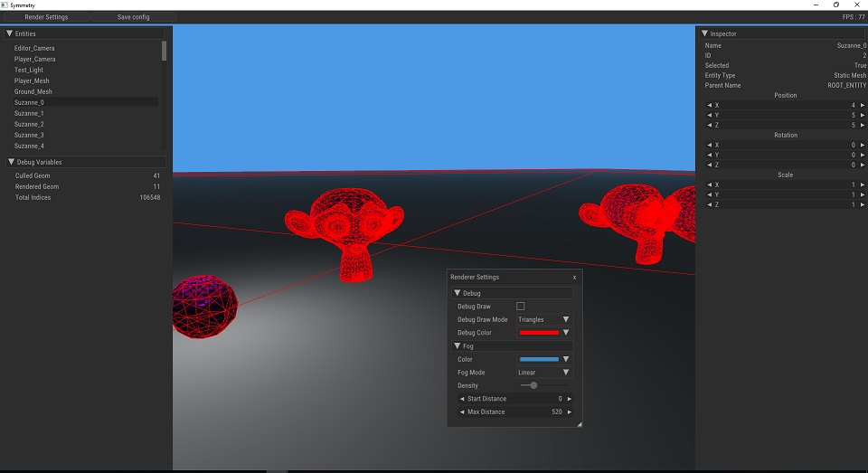The height and width of the screenshot is (473, 868).
Task: Open the Debug Color red swatch dropdown
Action: click(543, 333)
